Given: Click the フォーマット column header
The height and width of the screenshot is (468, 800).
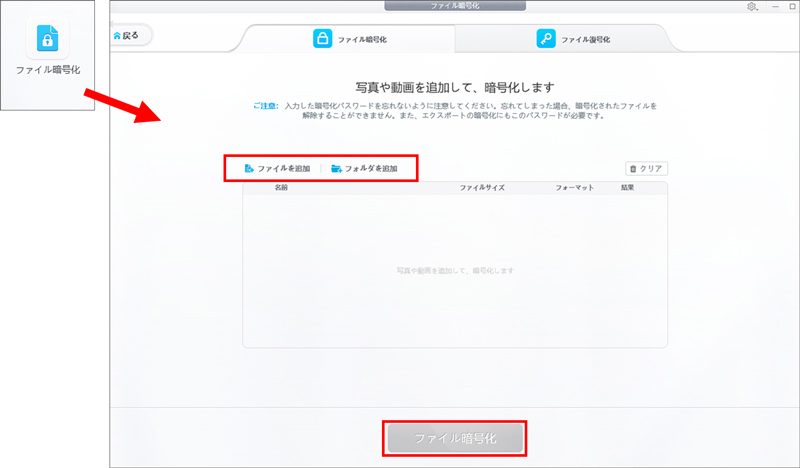Looking at the screenshot, I should click(575, 188).
